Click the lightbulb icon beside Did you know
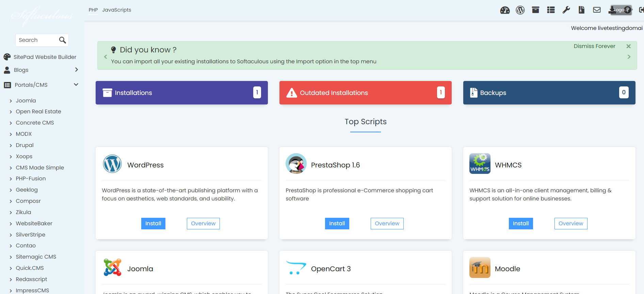 coord(114,50)
